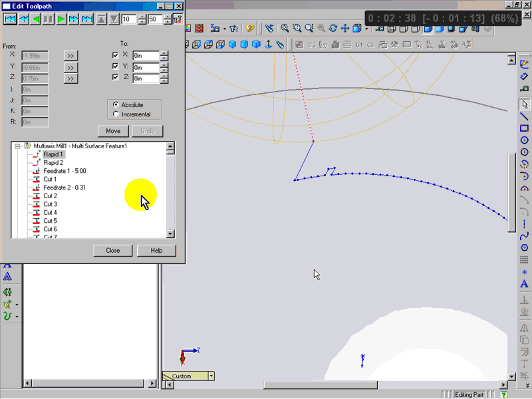Jump to toolpath start with the rewind-to-beginning button
532x399 pixels.
(x=10, y=19)
